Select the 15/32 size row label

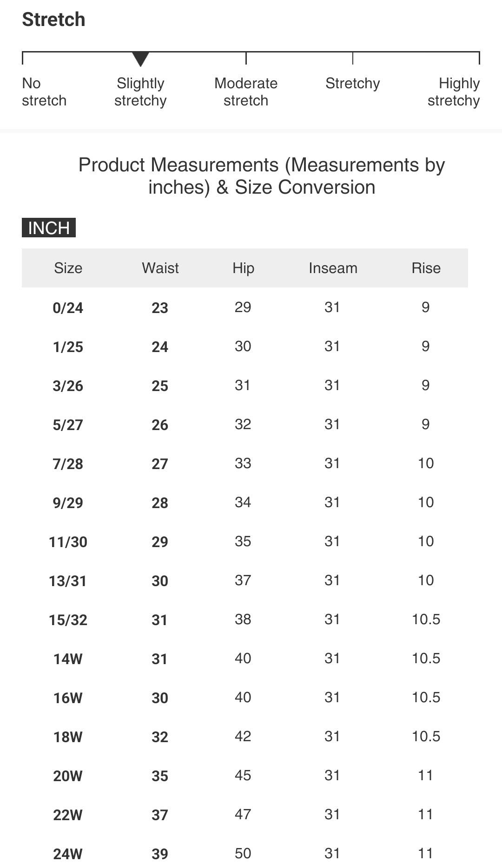(x=68, y=620)
